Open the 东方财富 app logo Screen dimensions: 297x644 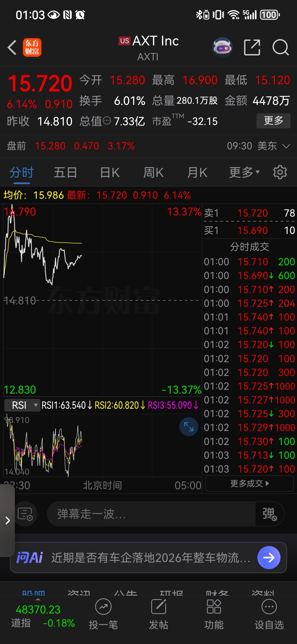coord(32,47)
